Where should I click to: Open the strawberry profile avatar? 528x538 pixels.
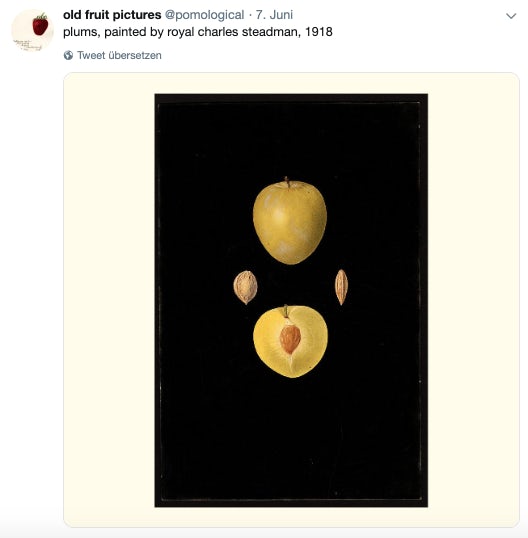point(33,31)
